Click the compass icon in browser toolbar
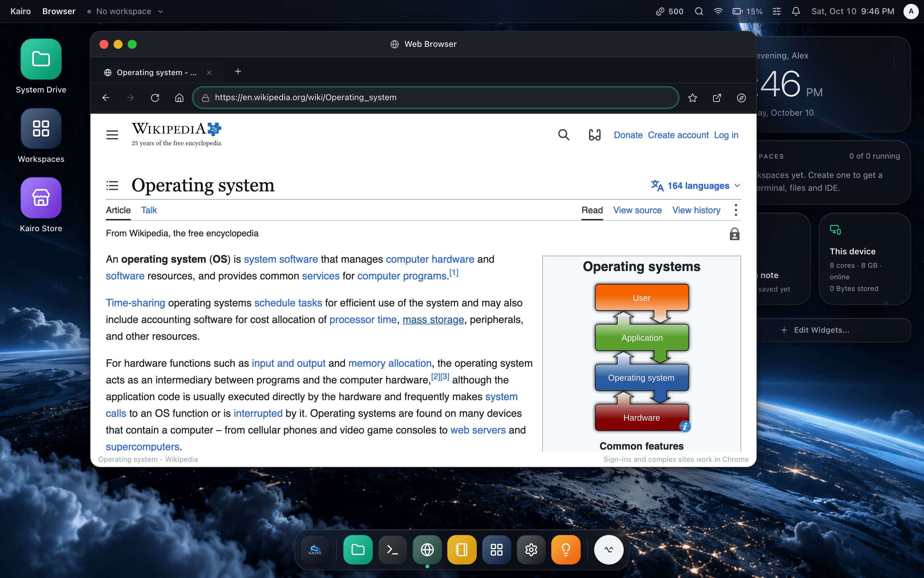 741,98
